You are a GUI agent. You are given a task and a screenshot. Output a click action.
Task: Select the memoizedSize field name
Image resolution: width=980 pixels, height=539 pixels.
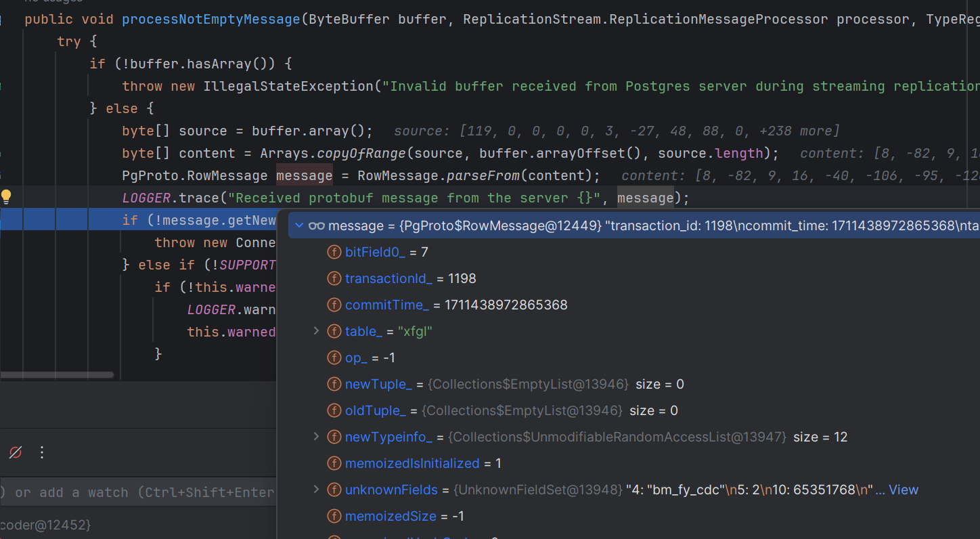tap(391, 516)
